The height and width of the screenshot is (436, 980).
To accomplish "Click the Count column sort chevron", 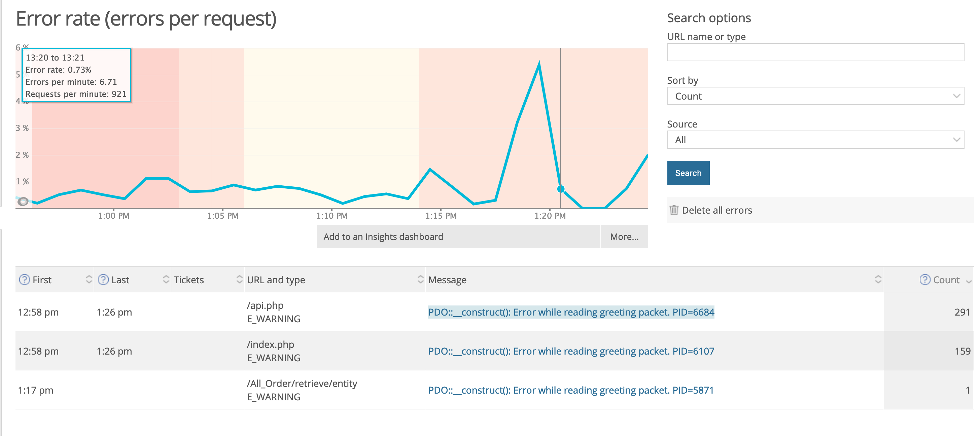I will point(969,281).
